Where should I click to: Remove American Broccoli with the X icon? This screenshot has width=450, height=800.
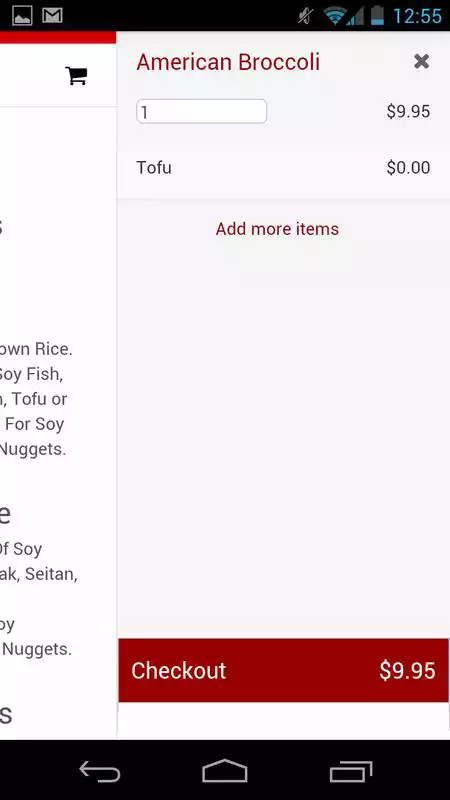tap(421, 62)
